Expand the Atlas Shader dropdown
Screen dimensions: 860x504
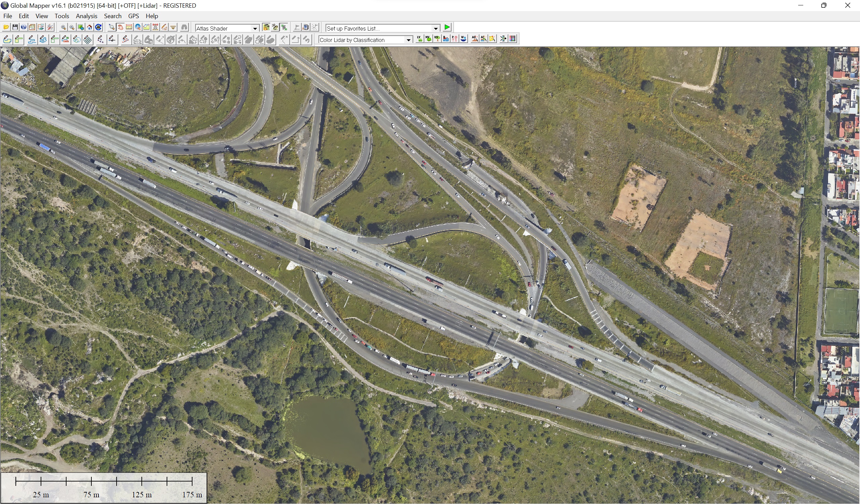(255, 29)
